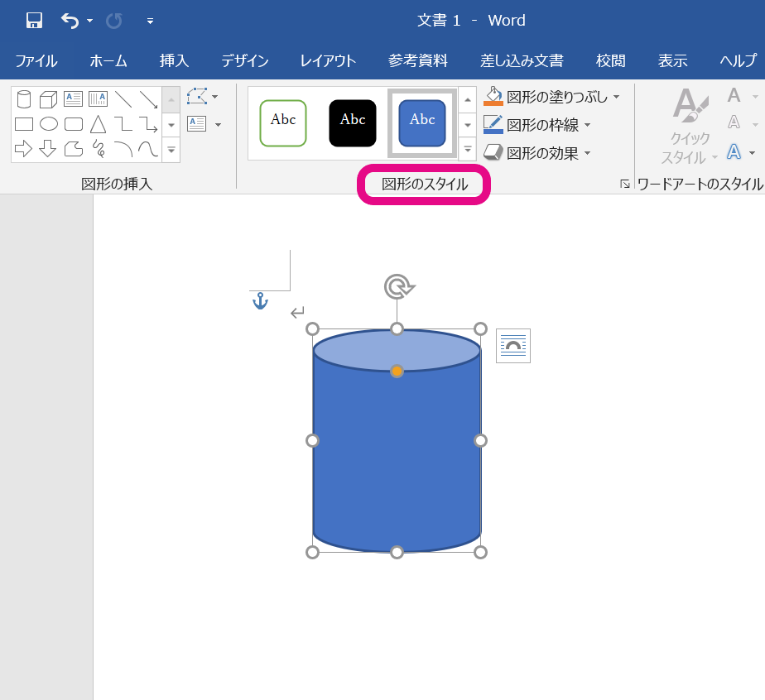The height and width of the screenshot is (700, 765).
Task: Select the cylinder shape in the shapes gallery
Action: [24, 99]
